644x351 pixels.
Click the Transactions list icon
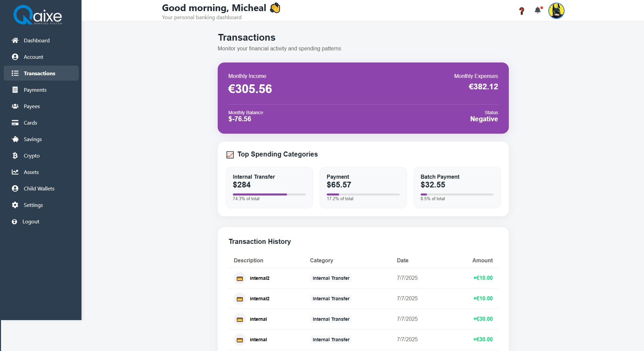point(15,73)
